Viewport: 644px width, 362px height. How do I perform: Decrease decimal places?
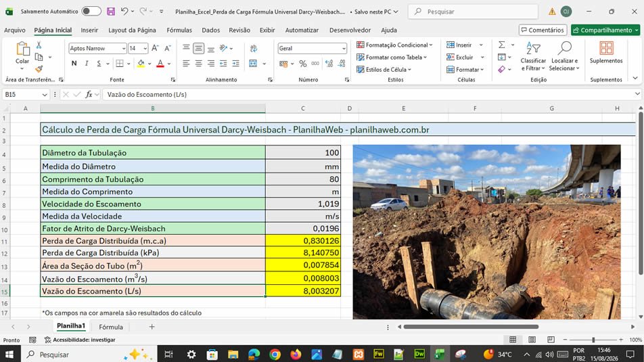point(342,64)
